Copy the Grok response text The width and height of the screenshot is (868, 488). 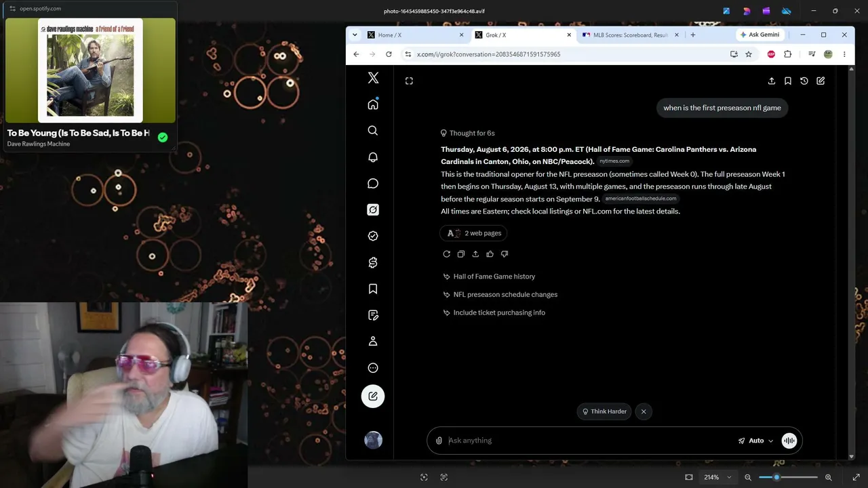tap(461, 254)
